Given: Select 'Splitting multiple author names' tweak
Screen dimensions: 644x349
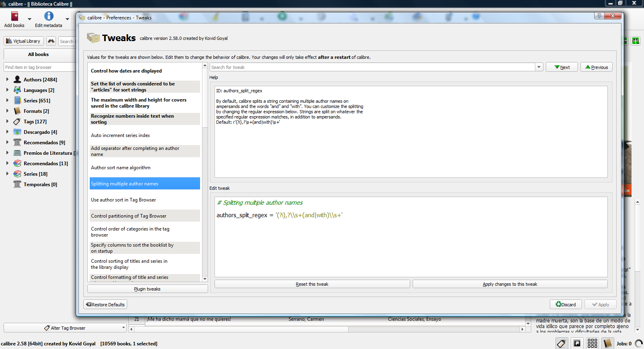Looking at the screenshot, I should pyautogui.click(x=145, y=183).
